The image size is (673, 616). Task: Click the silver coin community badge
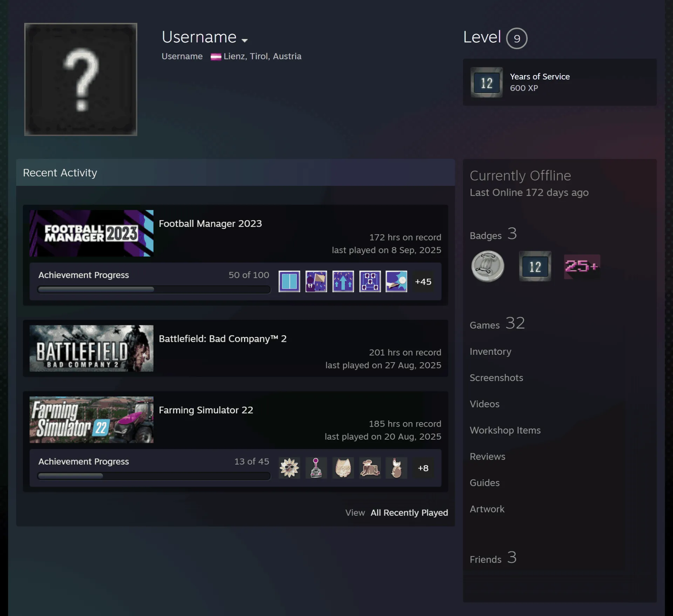coord(488,266)
